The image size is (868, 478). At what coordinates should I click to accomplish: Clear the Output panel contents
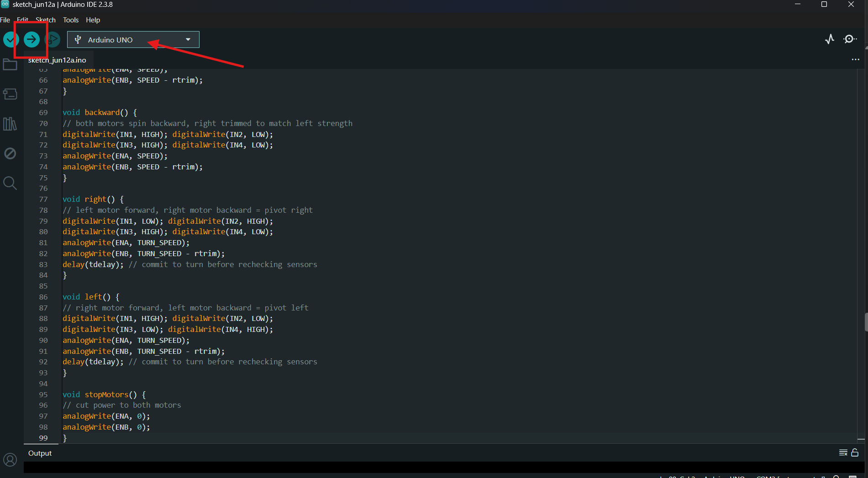843,453
